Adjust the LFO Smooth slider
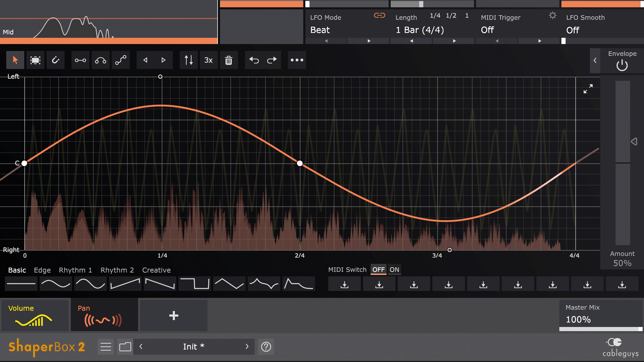644x362 pixels. click(602, 41)
